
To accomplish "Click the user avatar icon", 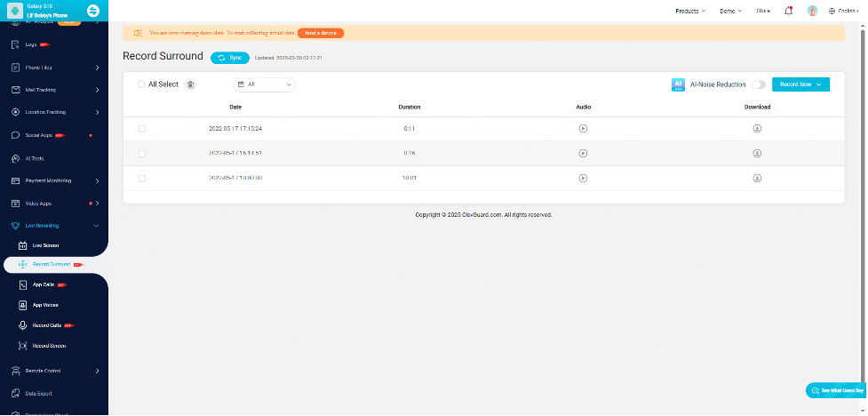I will point(812,11).
